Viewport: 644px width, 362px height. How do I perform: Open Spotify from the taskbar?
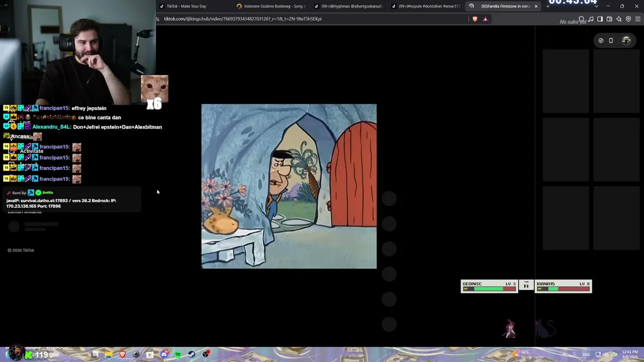[178, 354]
